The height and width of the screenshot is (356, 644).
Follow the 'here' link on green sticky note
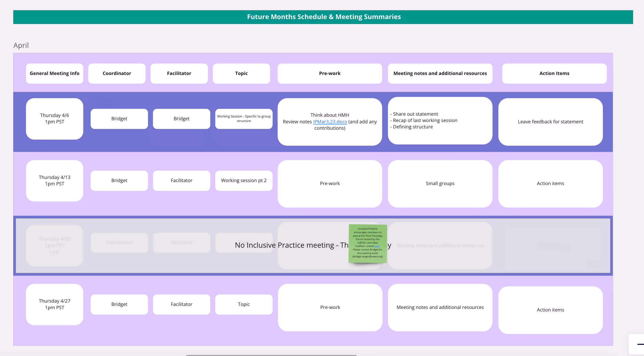pos(377,246)
